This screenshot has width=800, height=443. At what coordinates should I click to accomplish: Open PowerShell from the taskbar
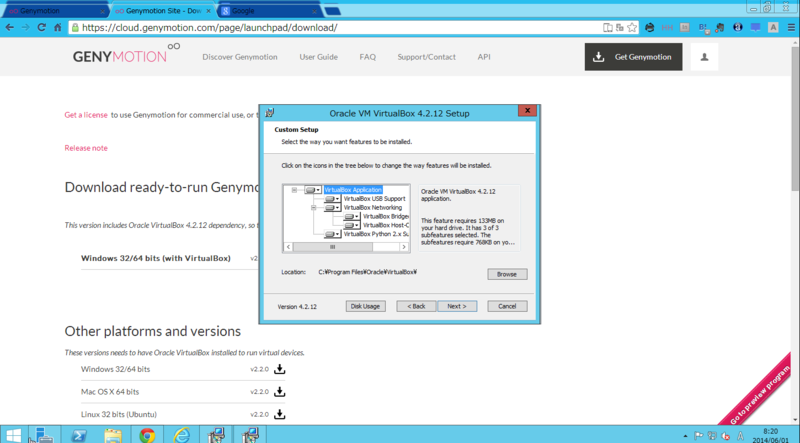tap(79, 435)
